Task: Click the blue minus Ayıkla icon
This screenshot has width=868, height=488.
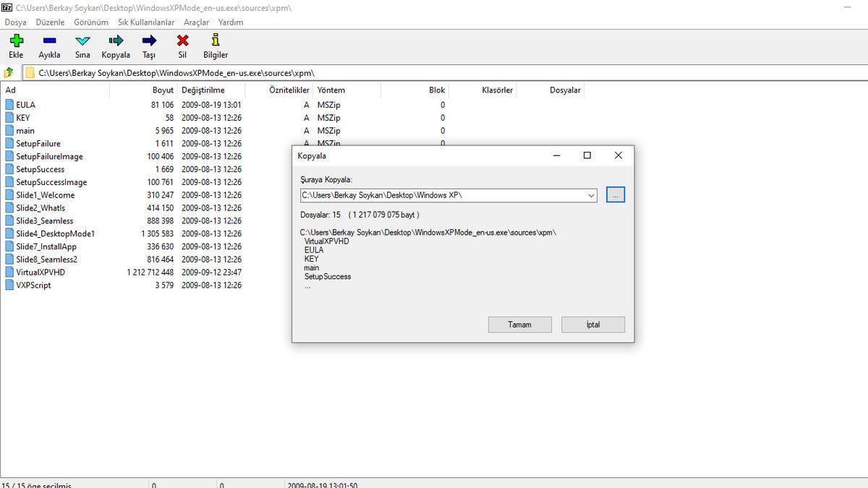Action: pos(49,41)
